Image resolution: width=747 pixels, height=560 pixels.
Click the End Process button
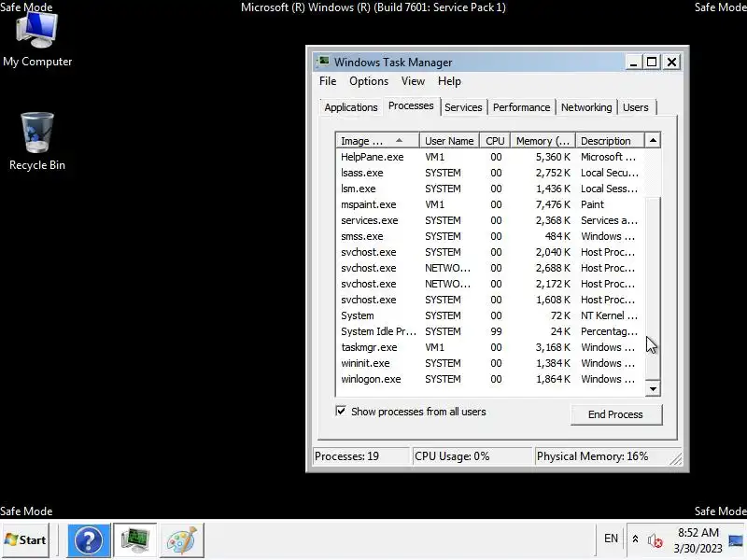[615, 414]
